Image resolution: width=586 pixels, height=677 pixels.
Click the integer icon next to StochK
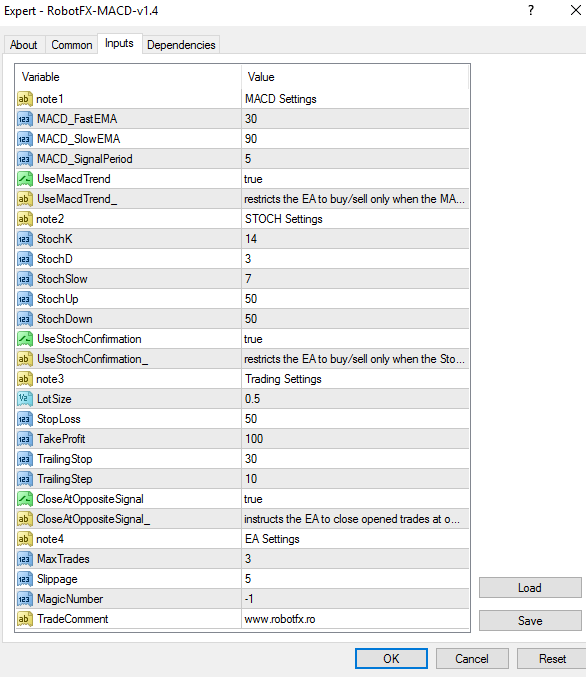coord(25,239)
